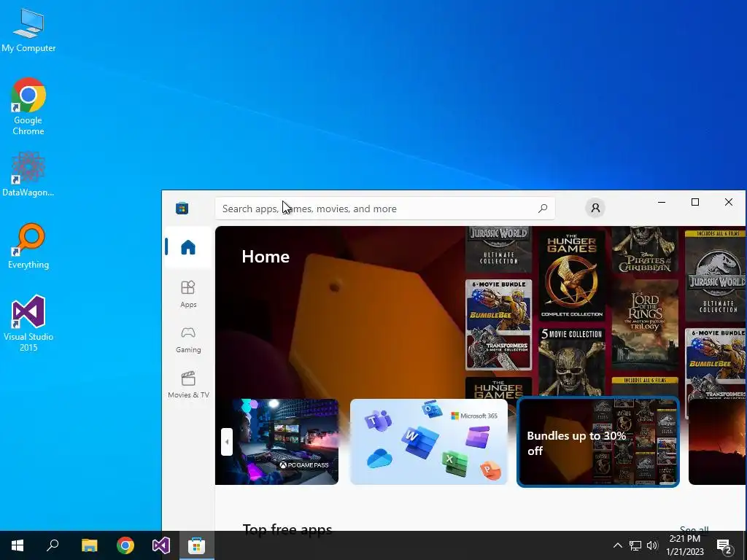This screenshot has height=560, width=747.
Task: Click the magnifier search icon in Store
Action: pyautogui.click(x=543, y=209)
